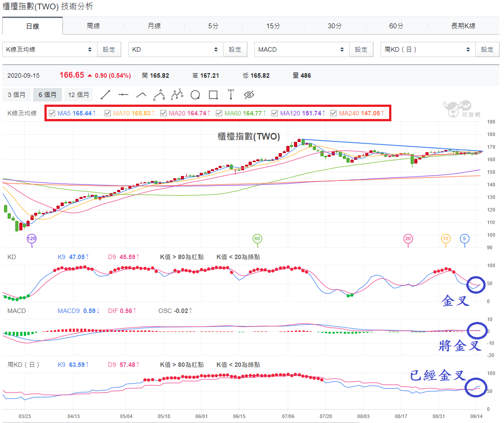The height and width of the screenshot is (423, 504).
Task: Switch to the 月線 tab
Action: coord(154,26)
